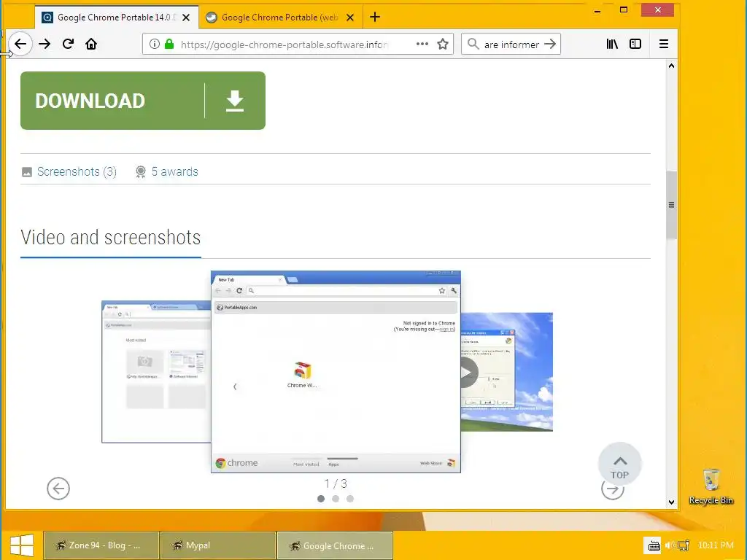Toggle the sidebar panel icon

coord(635,44)
